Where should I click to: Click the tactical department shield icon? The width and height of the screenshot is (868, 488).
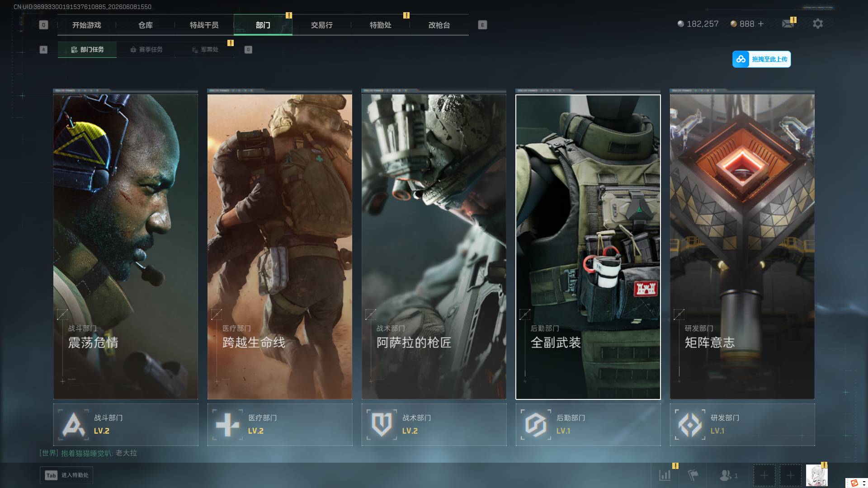tap(382, 425)
